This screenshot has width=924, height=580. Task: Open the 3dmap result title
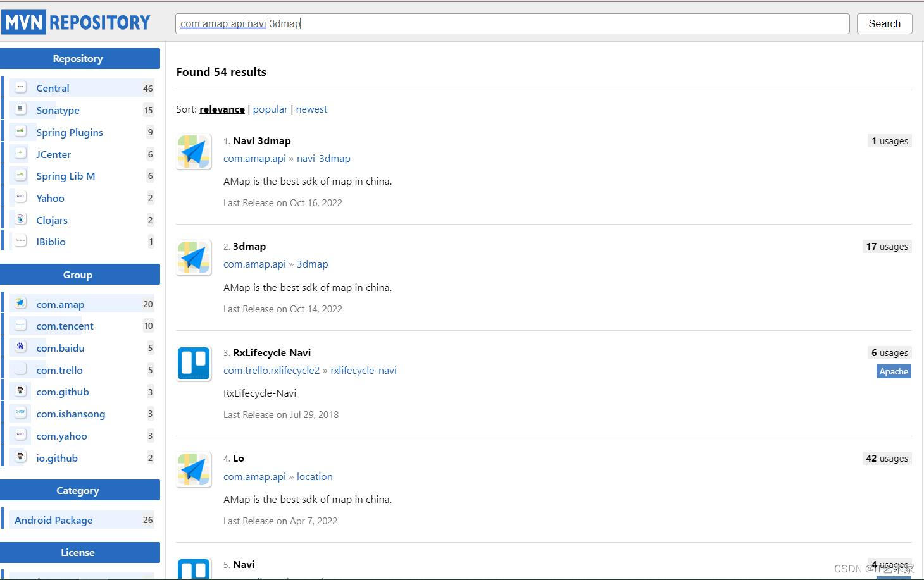point(249,246)
